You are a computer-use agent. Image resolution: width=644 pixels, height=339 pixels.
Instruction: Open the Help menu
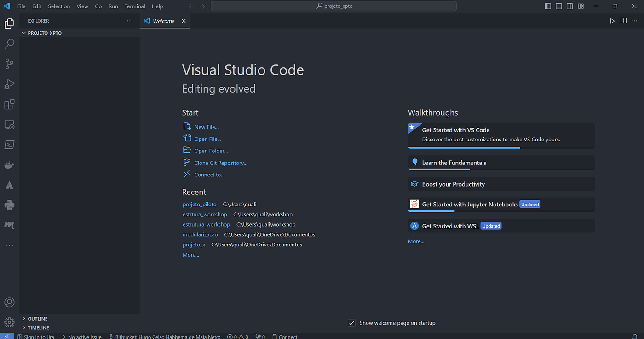click(x=157, y=6)
